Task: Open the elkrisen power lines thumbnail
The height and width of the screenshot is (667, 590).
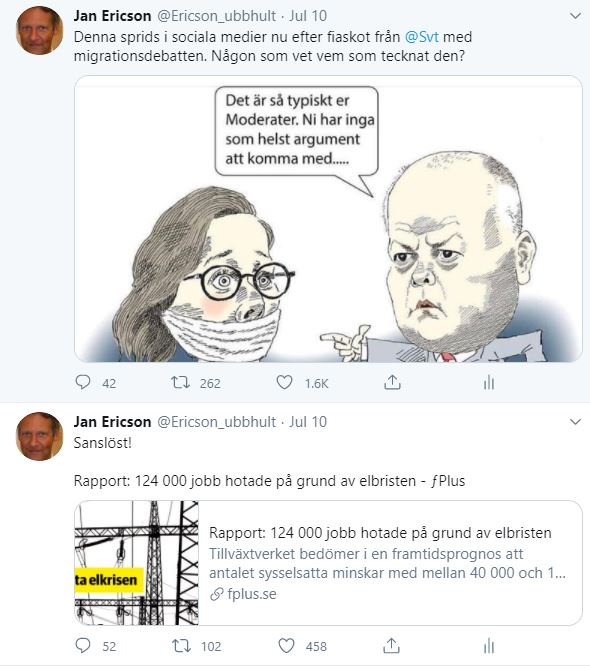Action: pyautogui.click(x=137, y=563)
